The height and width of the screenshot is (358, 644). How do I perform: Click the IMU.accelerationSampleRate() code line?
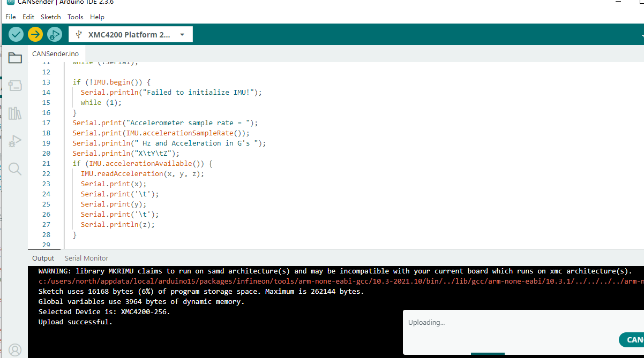point(161,133)
